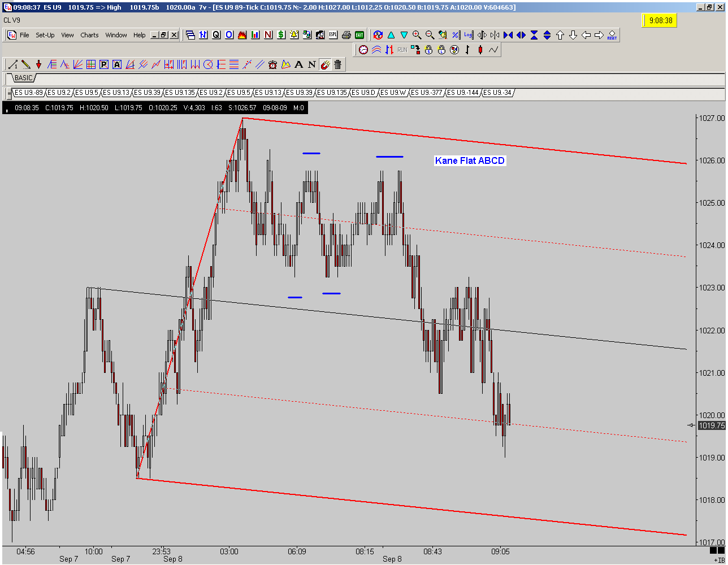Select the BASIC toolbar tab

tap(24, 78)
